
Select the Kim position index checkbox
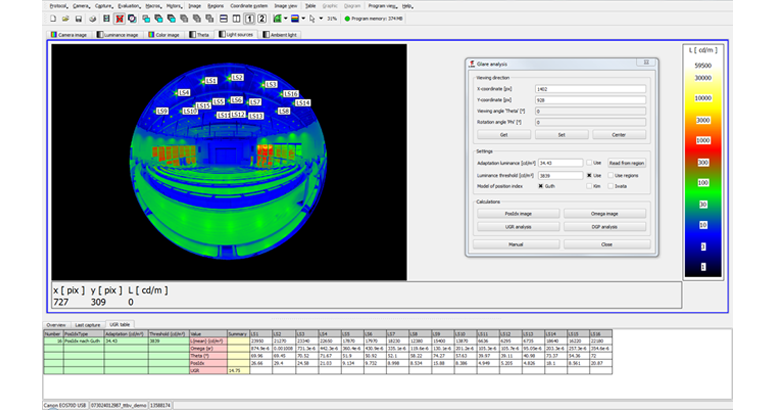pos(589,186)
